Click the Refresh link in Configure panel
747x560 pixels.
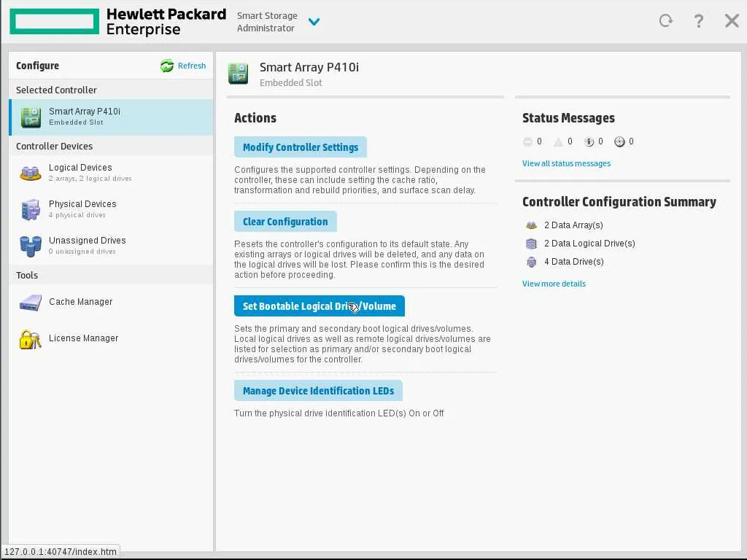coord(192,66)
